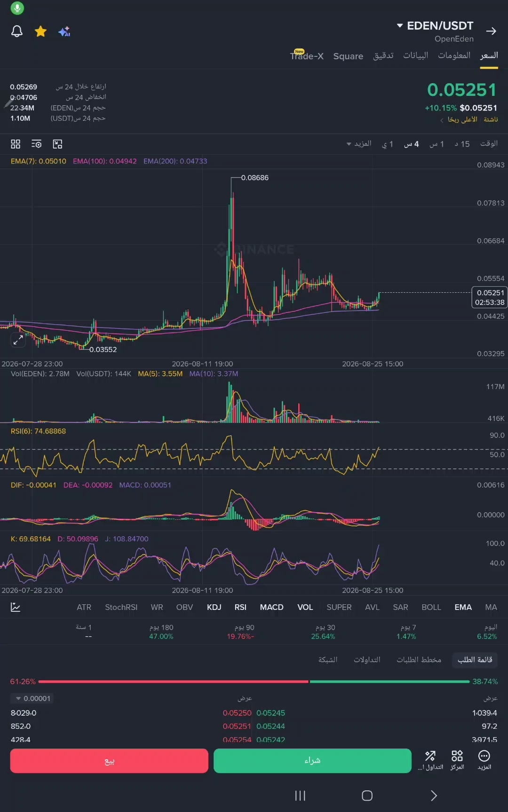Image resolution: width=508 pixels, height=812 pixels.
Task: Enable the AVL overlay indicator
Action: tap(372, 607)
